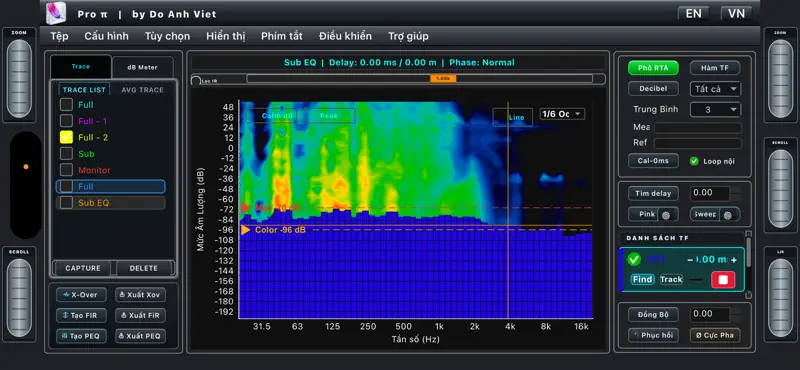The image size is (800, 370).
Task: Uncheck the Full - 2 trace checkbox
Action: pyautogui.click(x=66, y=137)
